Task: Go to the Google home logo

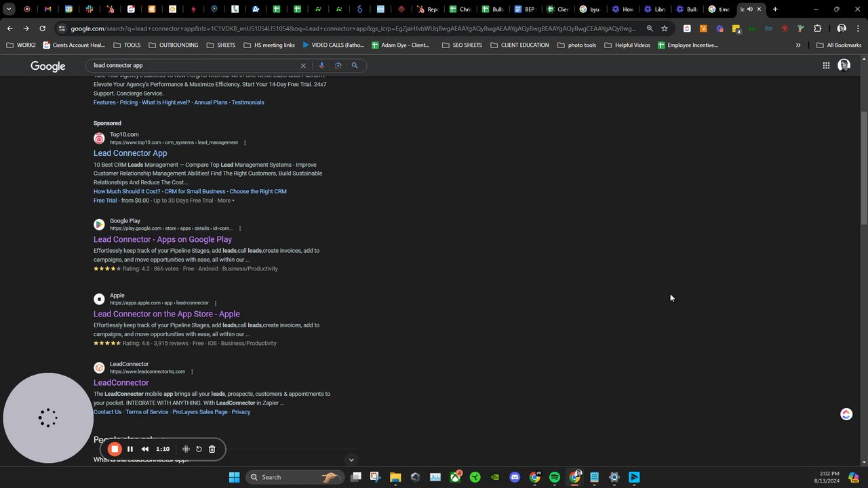Action: tap(48, 66)
